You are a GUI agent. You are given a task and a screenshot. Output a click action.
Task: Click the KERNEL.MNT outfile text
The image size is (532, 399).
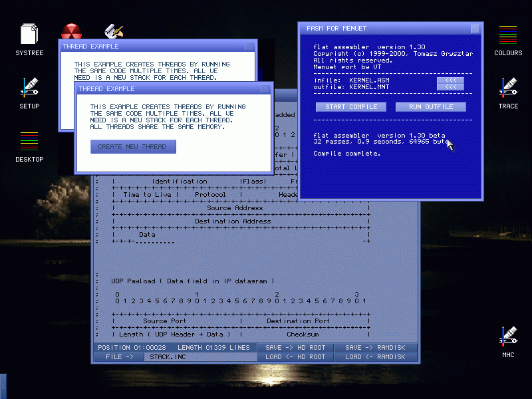click(369, 87)
